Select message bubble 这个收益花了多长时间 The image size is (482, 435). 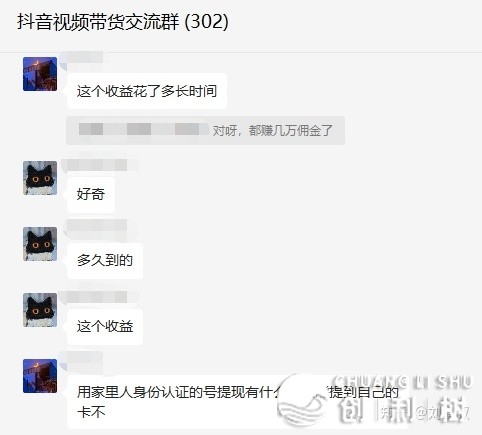click(147, 91)
